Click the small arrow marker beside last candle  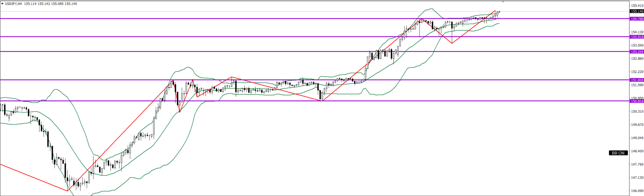click(500, 12)
